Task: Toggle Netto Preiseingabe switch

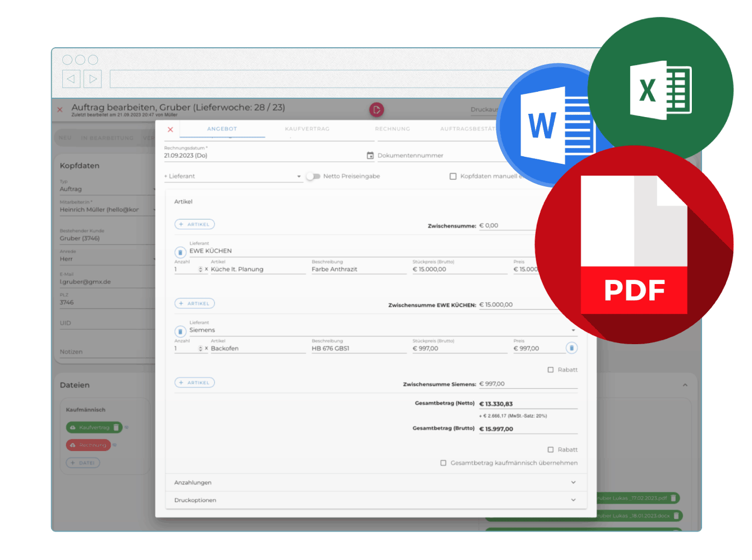Action: click(x=313, y=176)
